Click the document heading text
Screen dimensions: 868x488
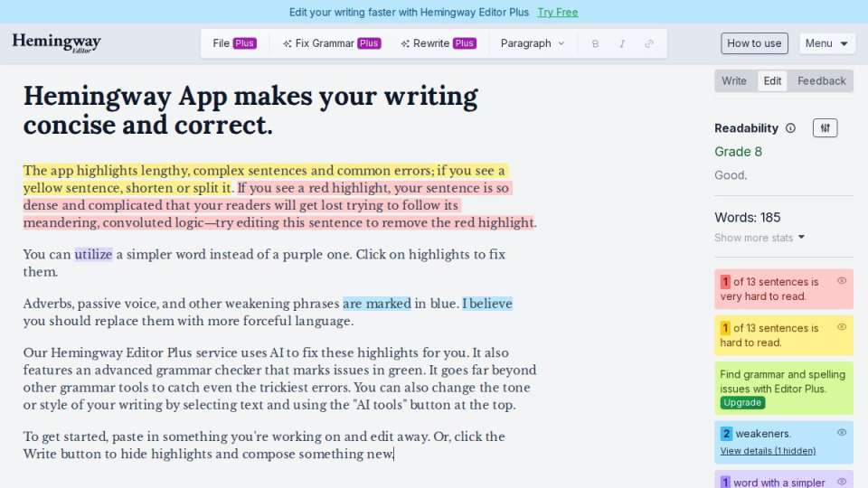point(250,110)
